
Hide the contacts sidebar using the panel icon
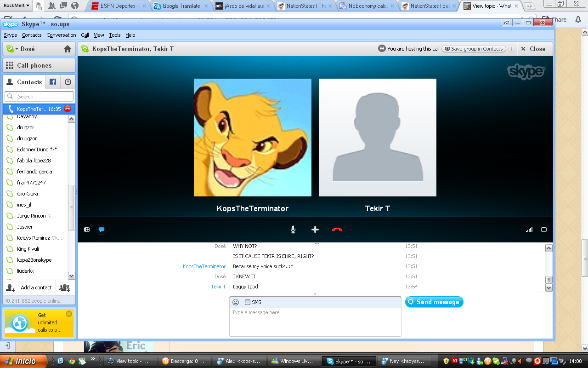point(87,230)
